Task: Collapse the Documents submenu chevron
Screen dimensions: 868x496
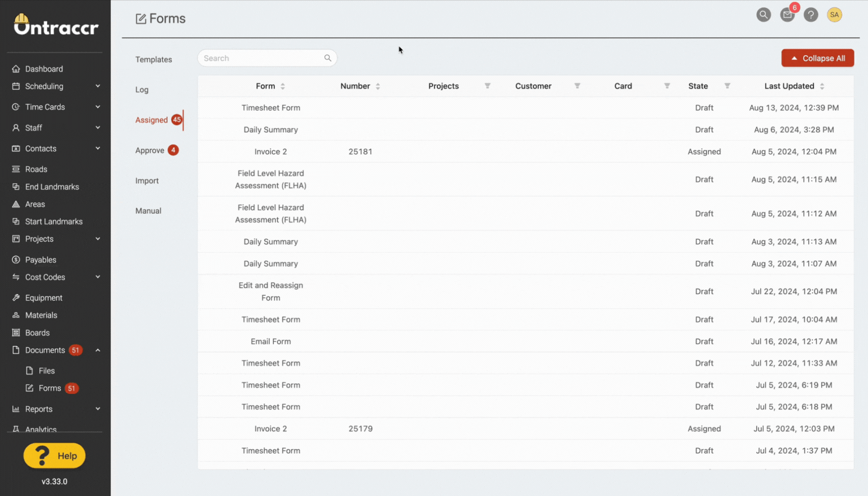Action: pyautogui.click(x=97, y=350)
